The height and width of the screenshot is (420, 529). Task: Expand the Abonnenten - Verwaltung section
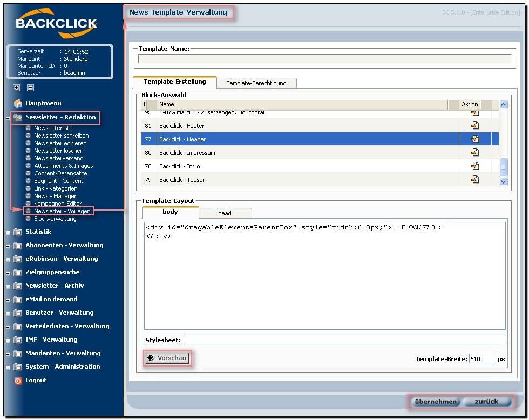coord(8,246)
